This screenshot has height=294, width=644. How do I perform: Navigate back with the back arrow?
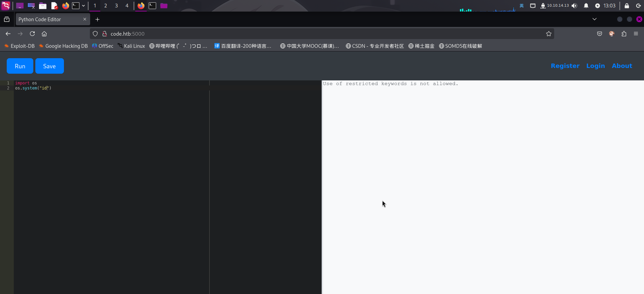(x=8, y=34)
